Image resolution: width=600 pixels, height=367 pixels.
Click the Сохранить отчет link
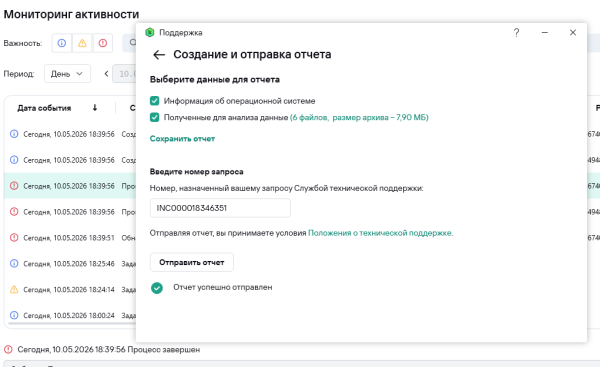[182, 139]
